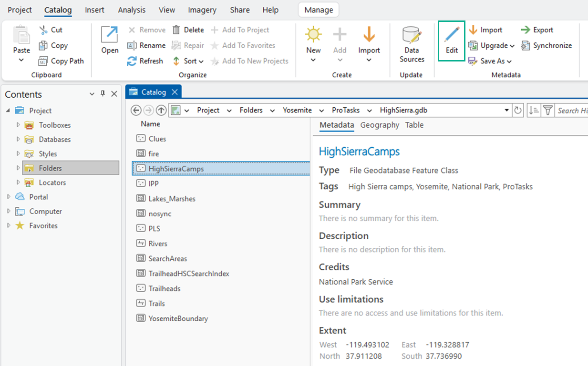Click the sort order toggle beside the path bar
The width and height of the screenshot is (588, 366).
click(533, 110)
